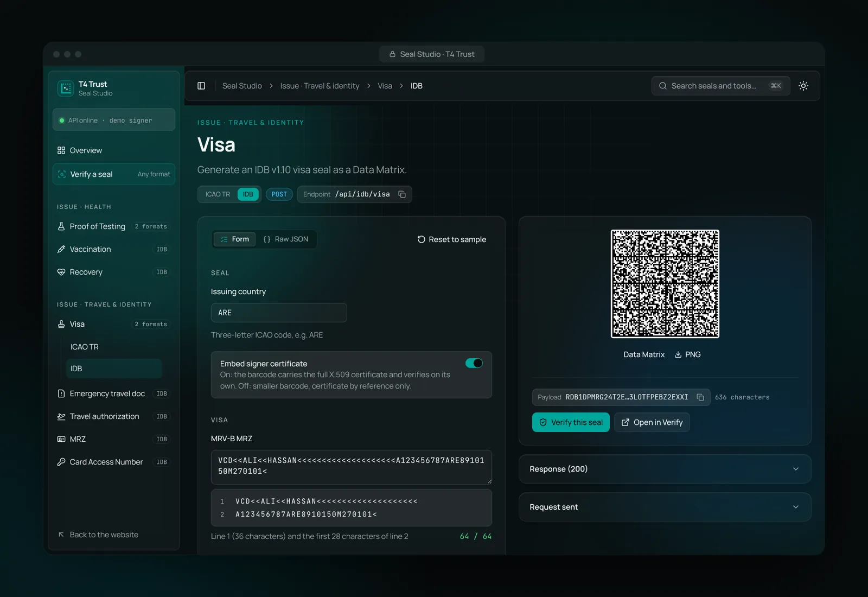Open the Recovery seal issuer

(114, 272)
